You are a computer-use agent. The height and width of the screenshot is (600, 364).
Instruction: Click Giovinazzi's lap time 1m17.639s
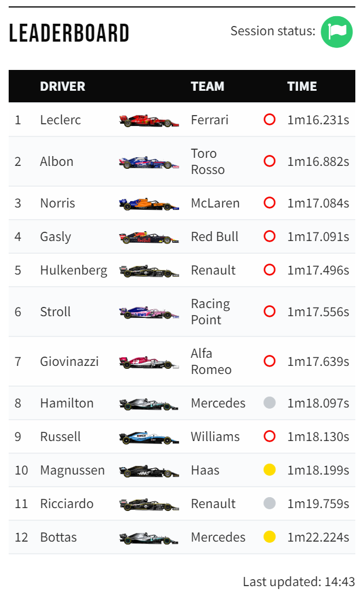[318, 362]
